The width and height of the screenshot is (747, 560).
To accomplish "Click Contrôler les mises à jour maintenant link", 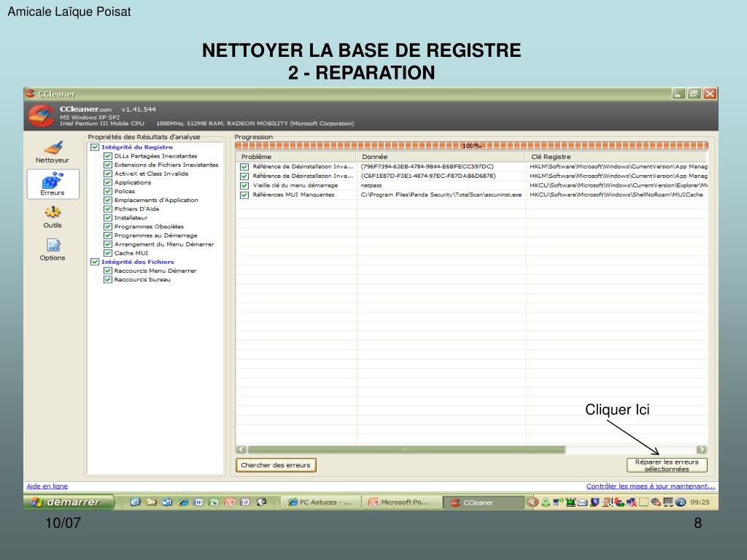I will click(x=650, y=486).
